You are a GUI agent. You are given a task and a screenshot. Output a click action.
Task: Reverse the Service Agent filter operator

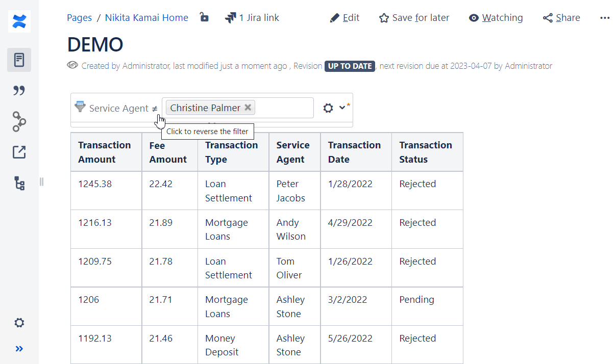point(154,109)
